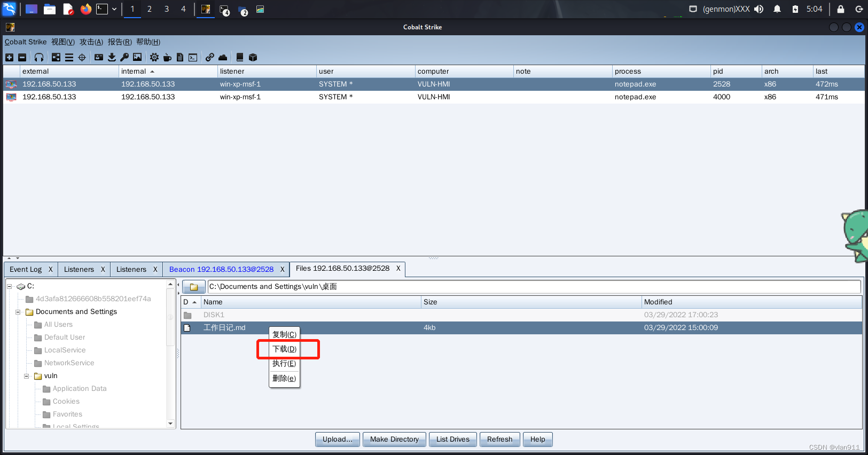Click the book help icon in toolbar
868x455 pixels.
(240, 57)
